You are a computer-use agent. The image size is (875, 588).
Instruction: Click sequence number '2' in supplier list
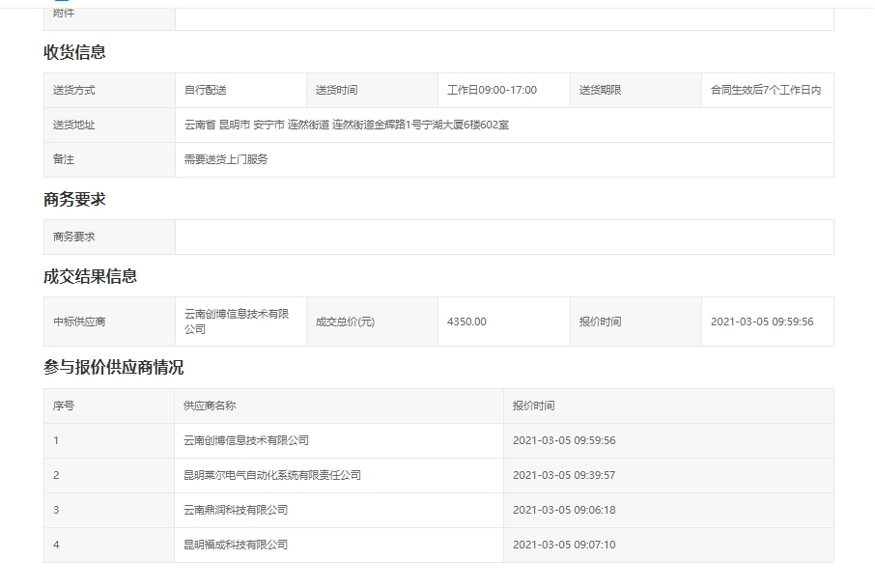click(x=56, y=475)
